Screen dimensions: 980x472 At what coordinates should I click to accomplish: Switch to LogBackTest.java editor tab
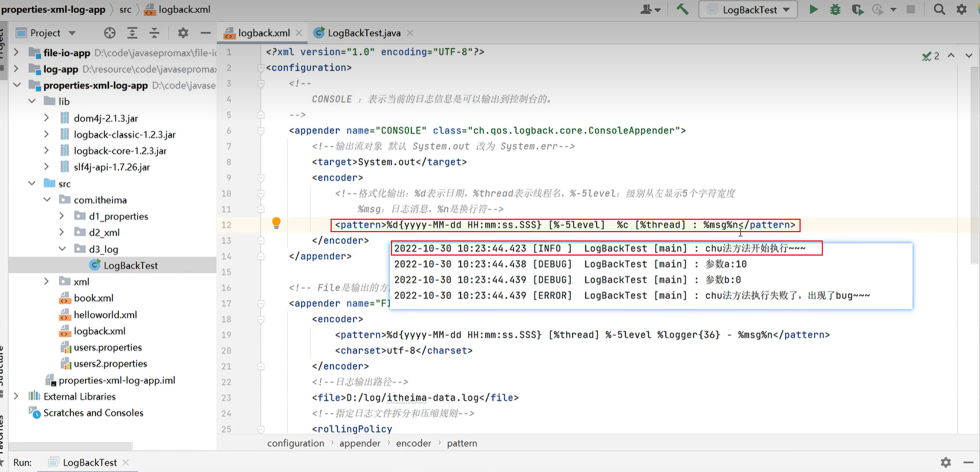[363, 33]
